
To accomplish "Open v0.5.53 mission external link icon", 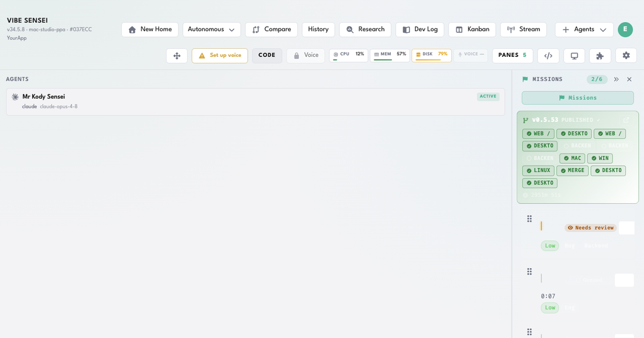I will (626, 120).
